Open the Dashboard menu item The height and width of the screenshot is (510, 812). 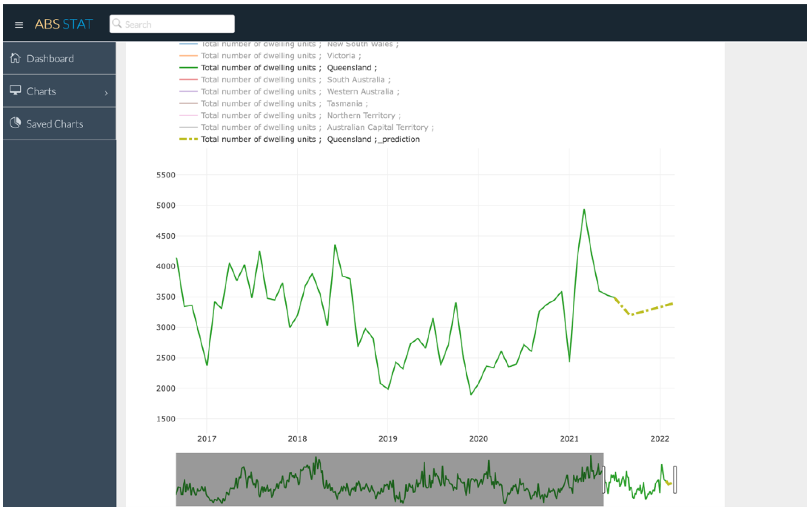tap(51, 59)
